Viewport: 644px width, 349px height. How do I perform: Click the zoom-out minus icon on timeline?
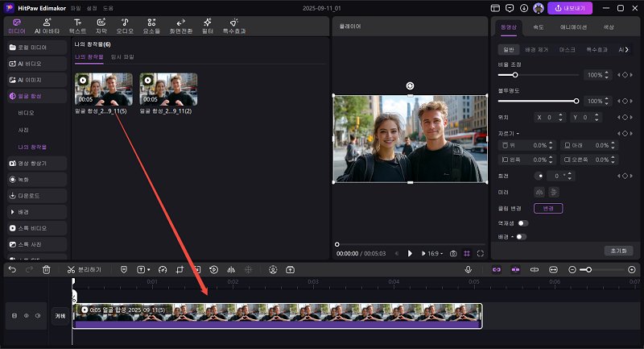(x=572, y=270)
